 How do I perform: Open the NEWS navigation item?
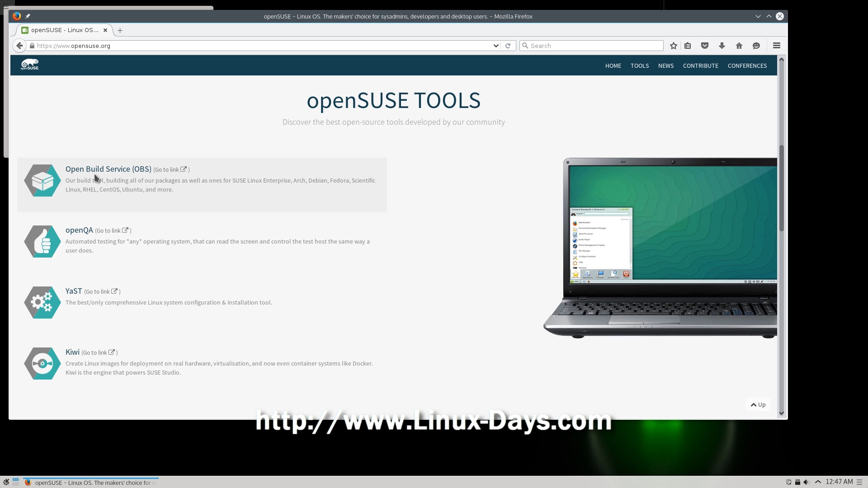(x=666, y=66)
